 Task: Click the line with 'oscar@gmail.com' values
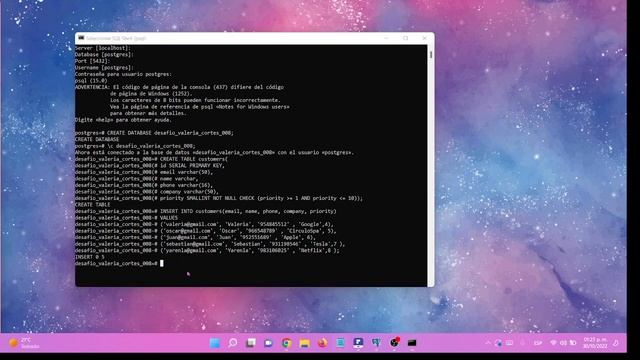point(206,231)
